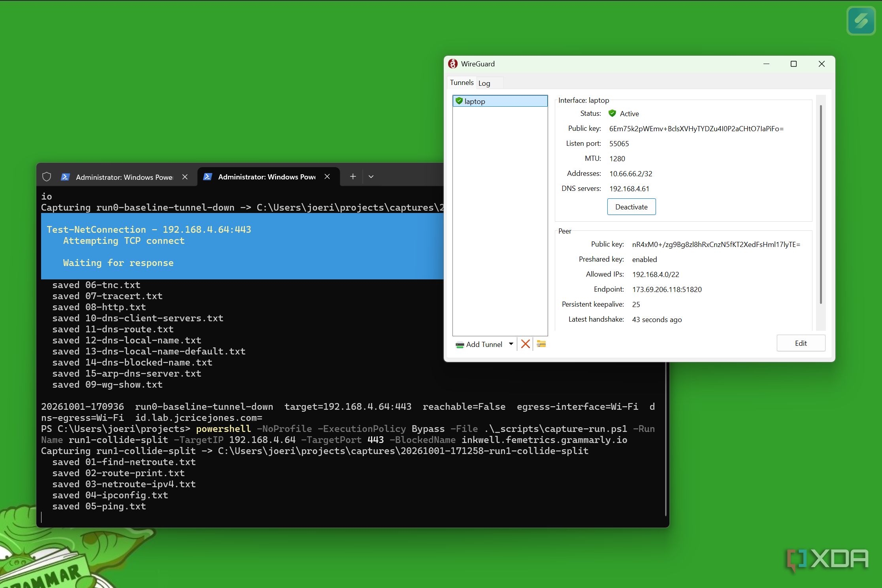Click the Listen port value 55065
The height and width of the screenshot is (588, 882).
point(619,143)
